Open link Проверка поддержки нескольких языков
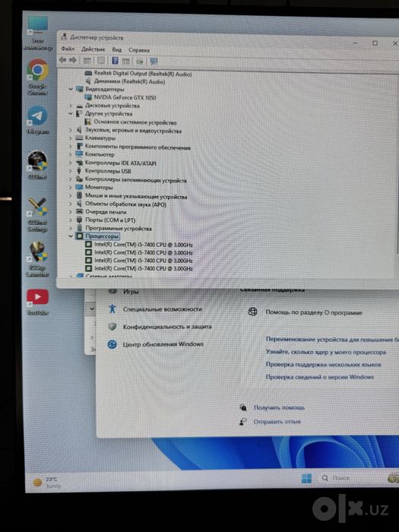Image resolution: width=399 pixels, height=532 pixels. coord(323,365)
